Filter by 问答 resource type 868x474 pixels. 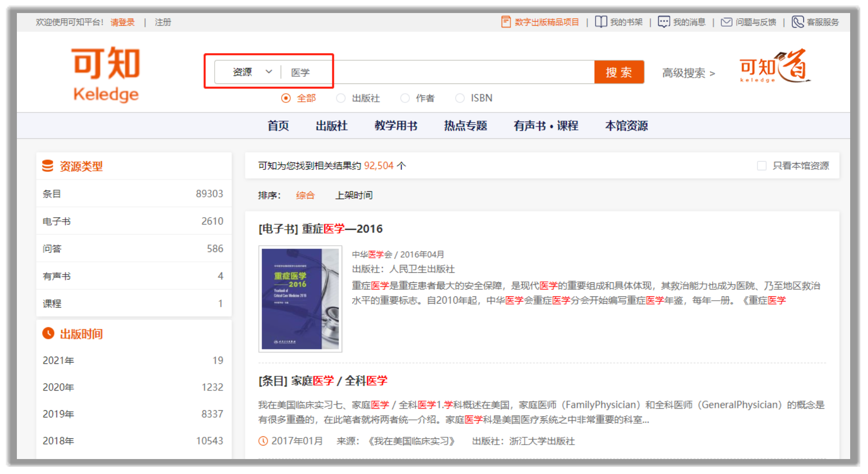coord(133,249)
